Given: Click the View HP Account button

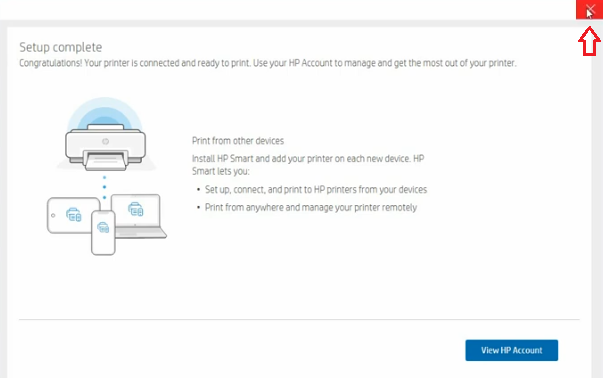Looking at the screenshot, I should (x=511, y=350).
